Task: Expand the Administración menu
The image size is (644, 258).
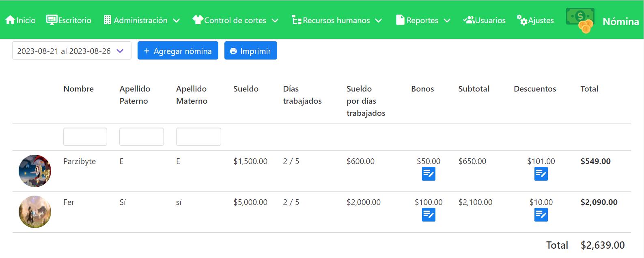Action: (142, 20)
